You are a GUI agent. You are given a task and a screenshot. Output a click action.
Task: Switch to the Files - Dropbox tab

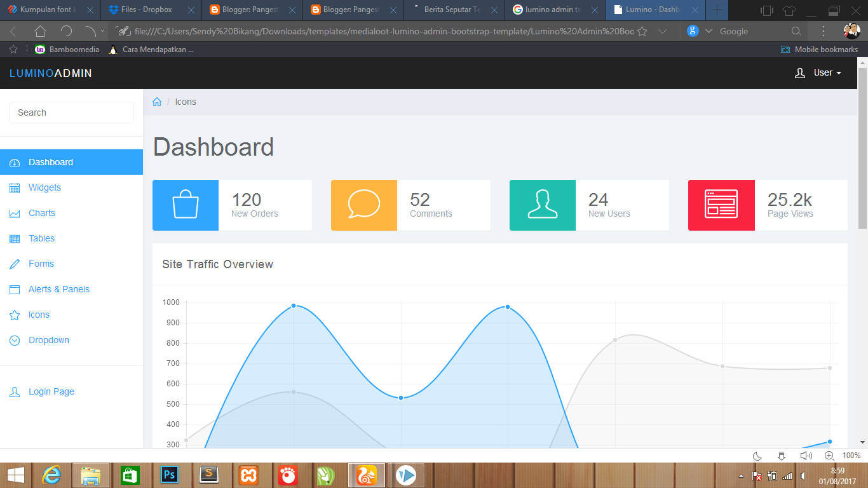click(147, 10)
